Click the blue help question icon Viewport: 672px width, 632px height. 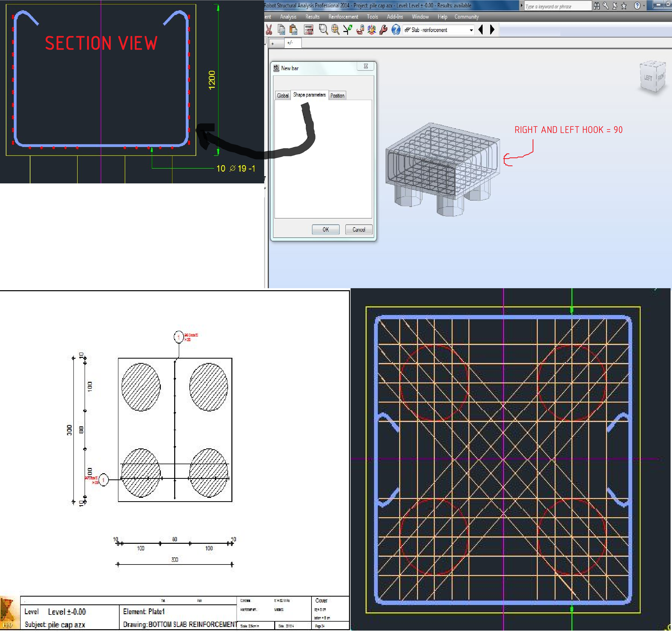coord(395,30)
